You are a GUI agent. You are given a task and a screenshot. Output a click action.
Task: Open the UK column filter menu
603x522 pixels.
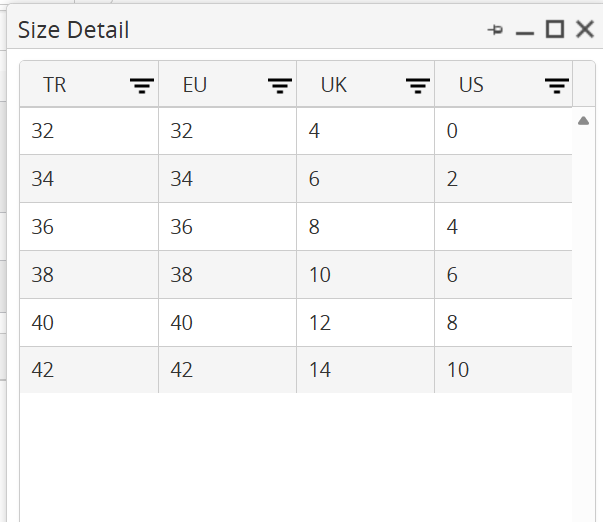click(x=418, y=86)
